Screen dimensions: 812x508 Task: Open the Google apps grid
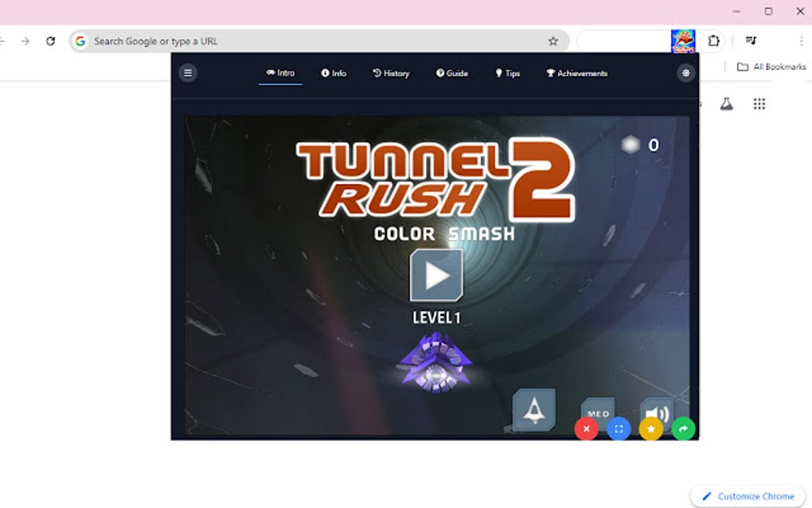tap(759, 104)
